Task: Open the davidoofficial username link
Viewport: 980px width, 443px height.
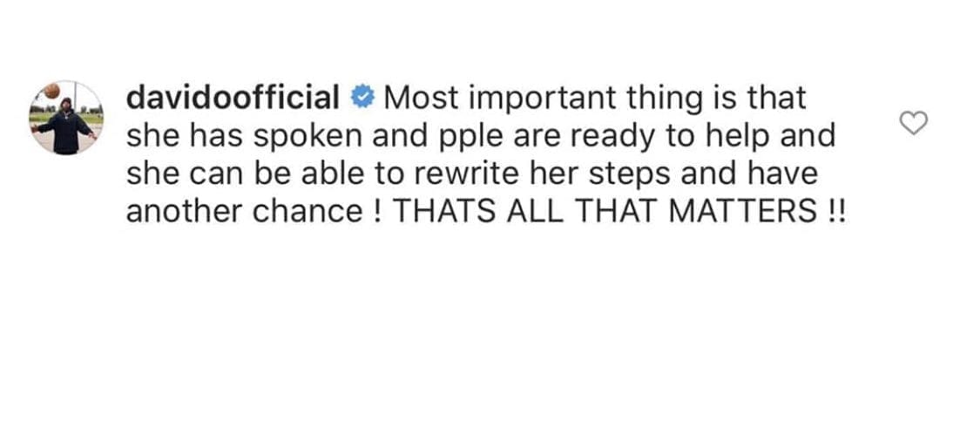Action: point(233,99)
